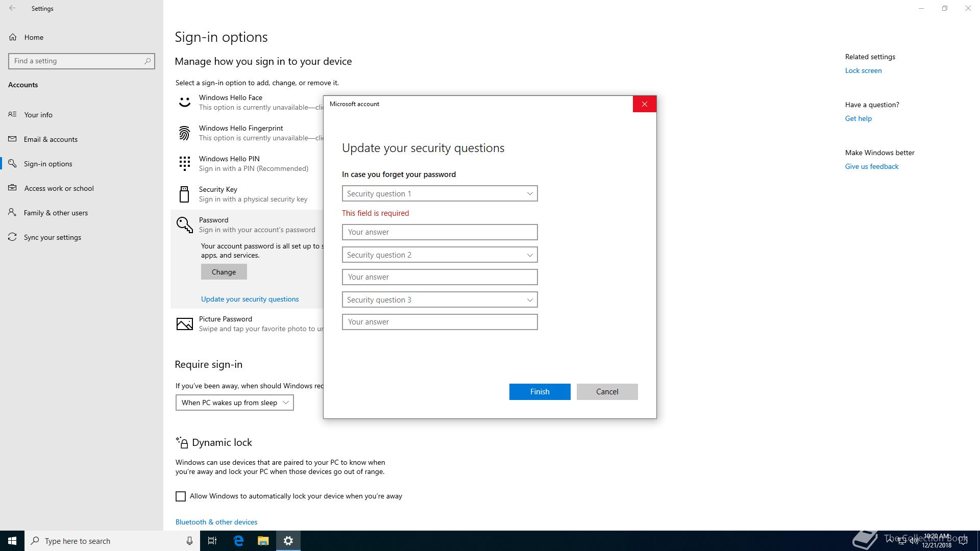Open Task View on the taskbar

tap(212, 541)
